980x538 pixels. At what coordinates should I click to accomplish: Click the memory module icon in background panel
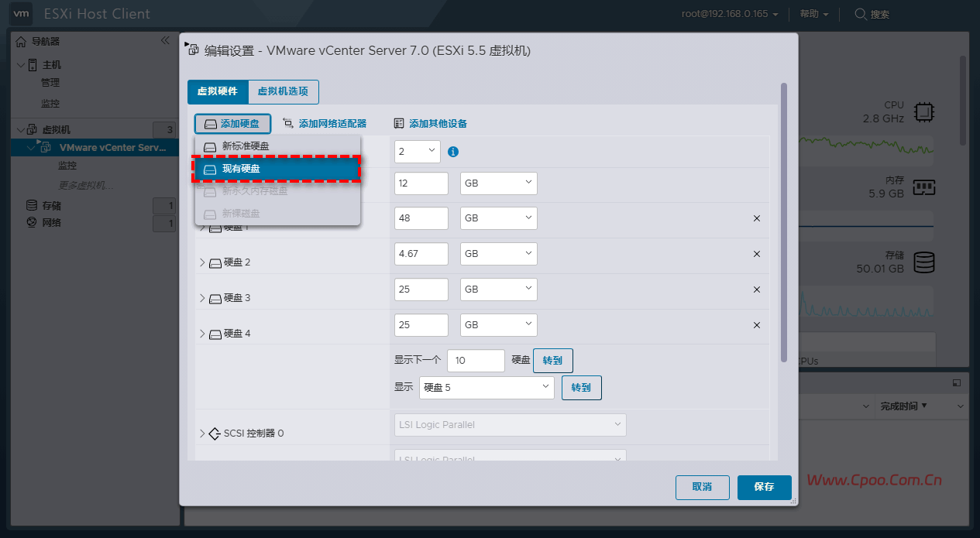click(x=923, y=187)
